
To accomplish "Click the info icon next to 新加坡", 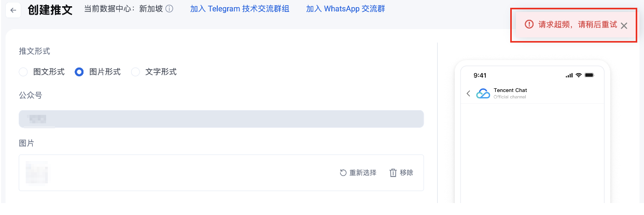I will (x=169, y=9).
